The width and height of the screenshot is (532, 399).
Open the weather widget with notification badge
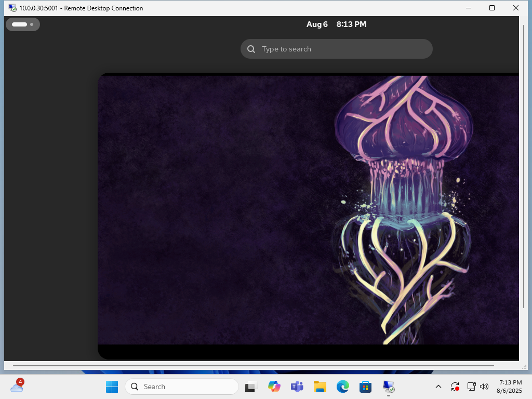(17, 387)
